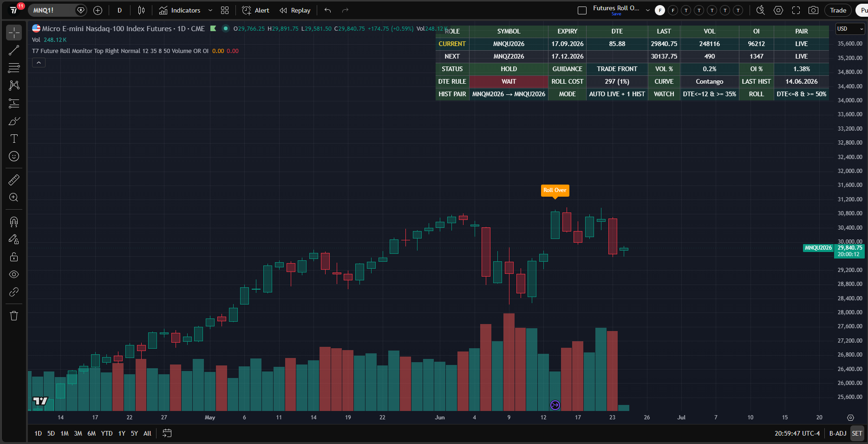868x444 pixels.
Task: Activate the zoom in magnifier tool
Action: coord(14,197)
